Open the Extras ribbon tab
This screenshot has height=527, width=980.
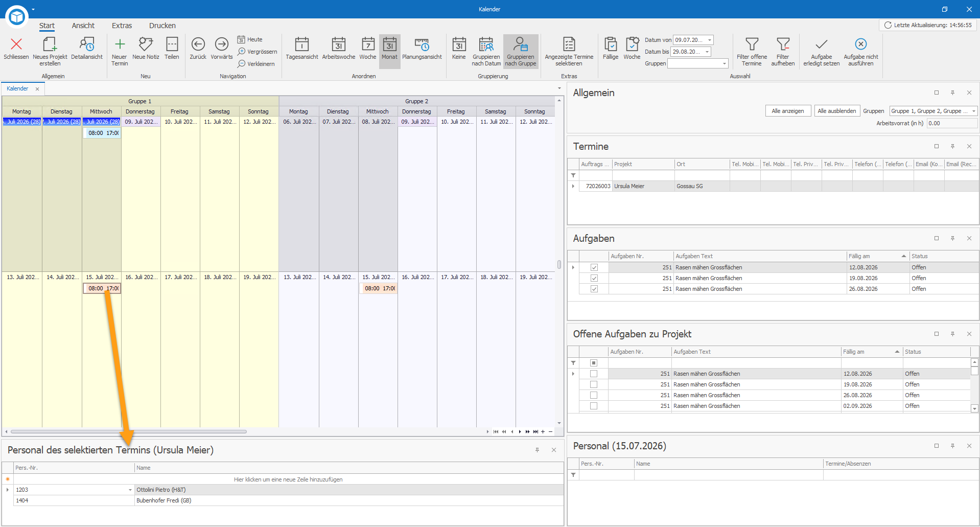coord(122,26)
